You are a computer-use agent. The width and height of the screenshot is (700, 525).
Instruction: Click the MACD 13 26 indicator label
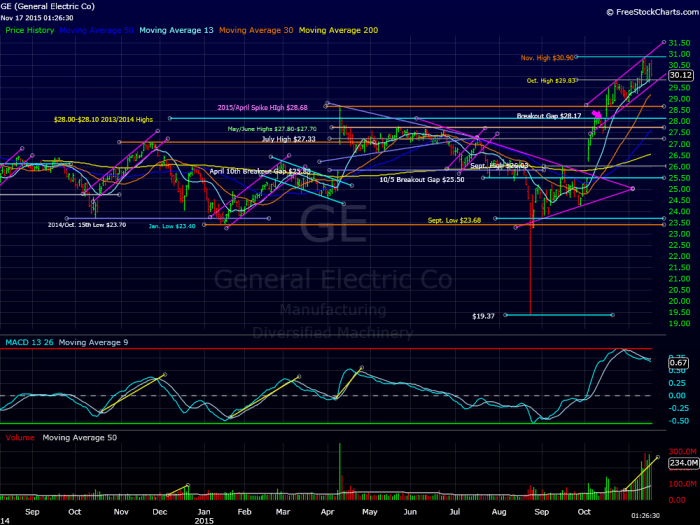(29, 342)
